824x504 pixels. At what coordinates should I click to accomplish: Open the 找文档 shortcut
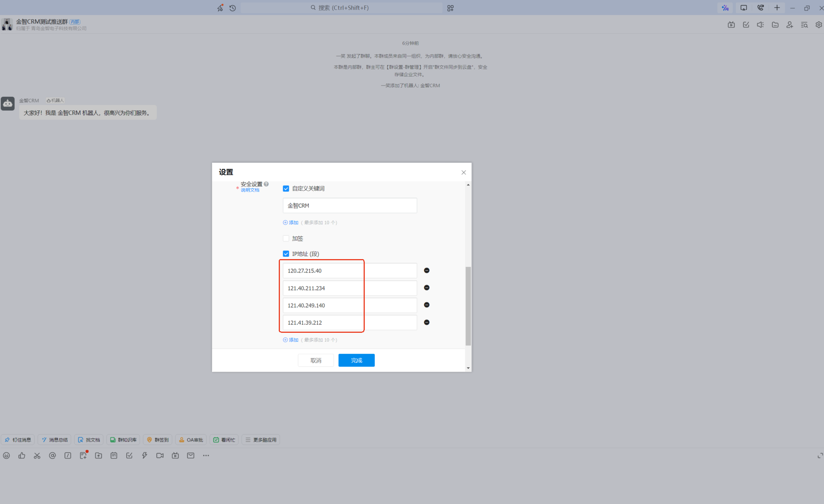tap(89, 440)
